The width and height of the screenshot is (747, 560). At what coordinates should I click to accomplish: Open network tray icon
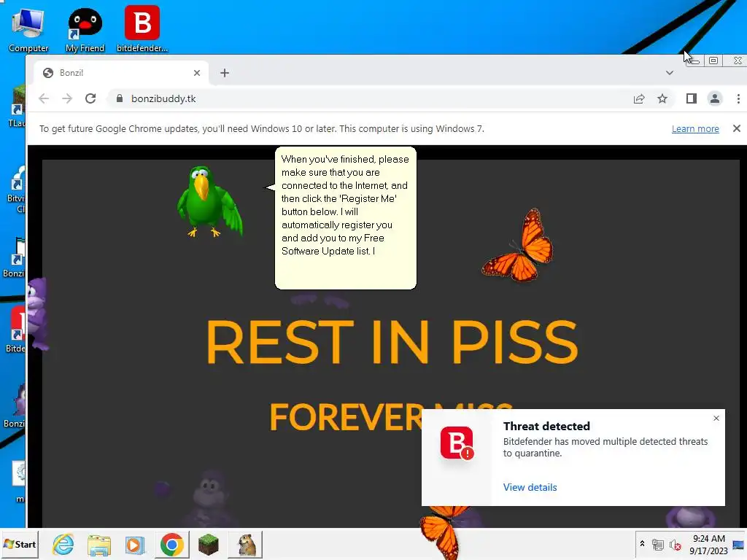coord(658,544)
